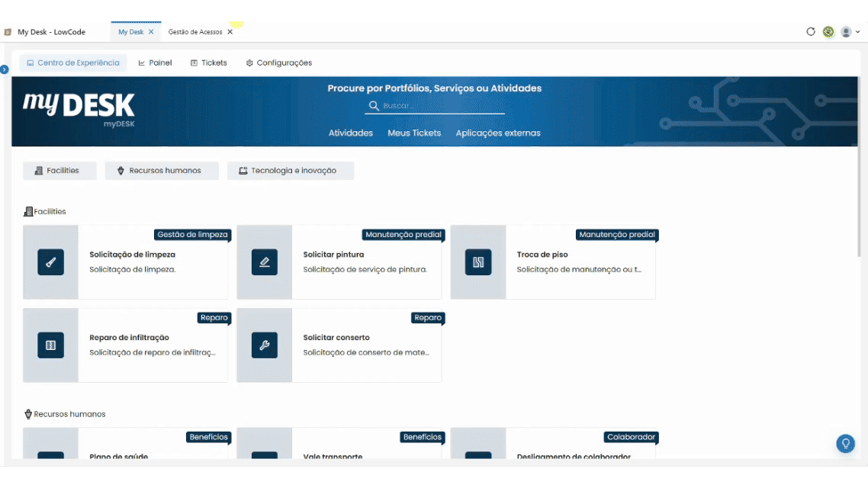Viewport: 868px width, 488px height.
Task: Close the My Desk tab
Action: pos(151,32)
